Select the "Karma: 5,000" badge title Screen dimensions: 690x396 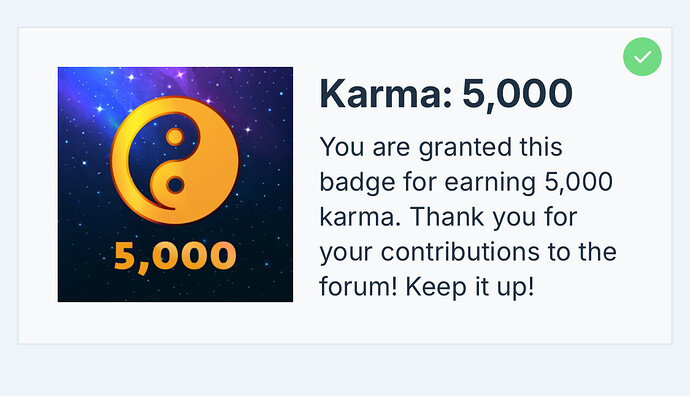click(446, 94)
